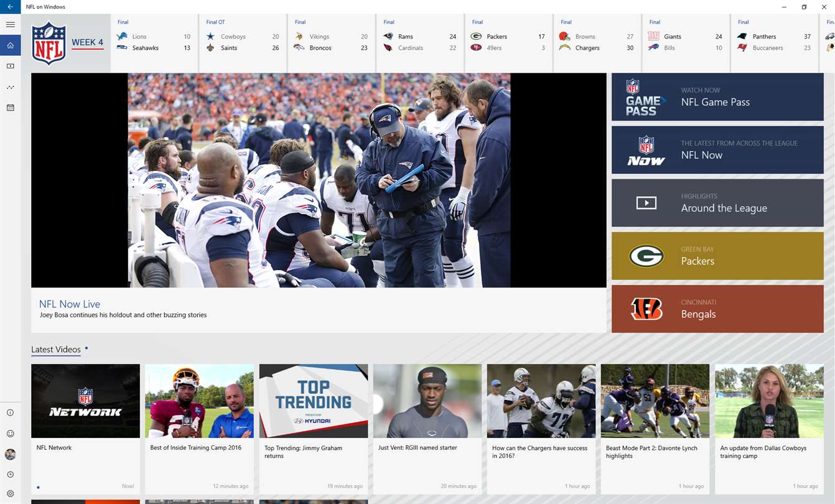Screen dimensions: 835x504
Task: Click Joey Bosa holdout story caption
Action: click(123, 315)
